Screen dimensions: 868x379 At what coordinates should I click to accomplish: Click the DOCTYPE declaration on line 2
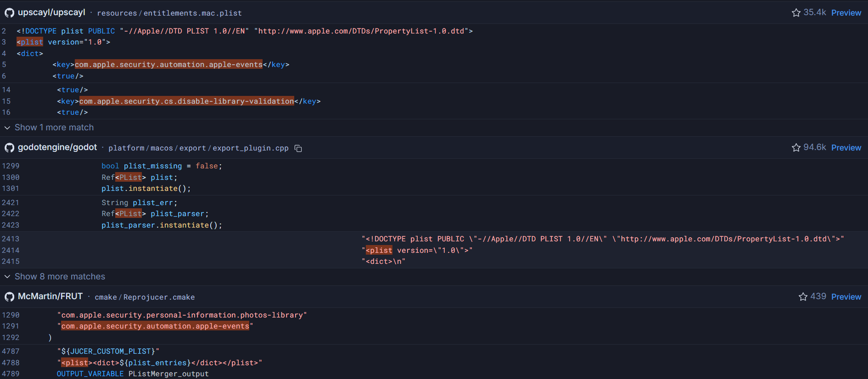(x=245, y=31)
